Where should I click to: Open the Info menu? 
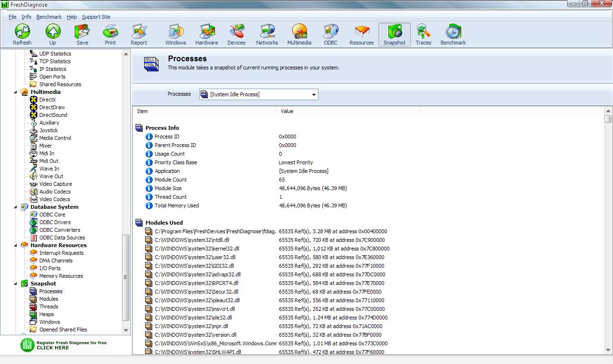pos(26,17)
